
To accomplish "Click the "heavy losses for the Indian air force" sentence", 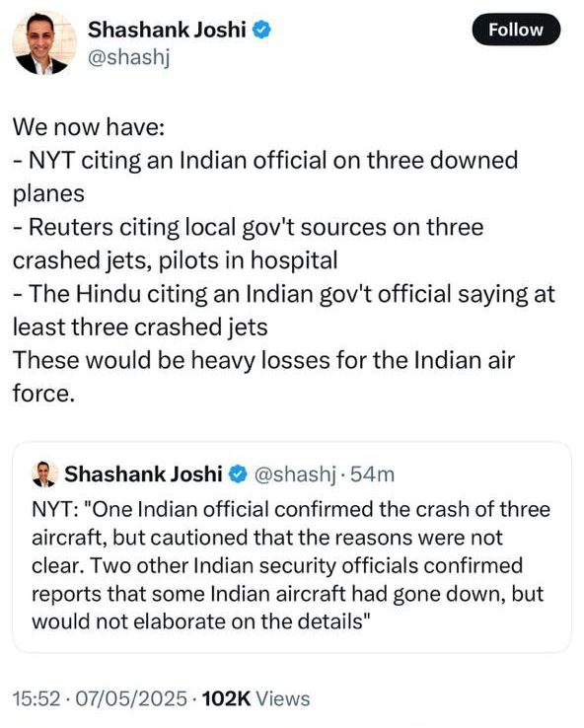I will point(263,377).
